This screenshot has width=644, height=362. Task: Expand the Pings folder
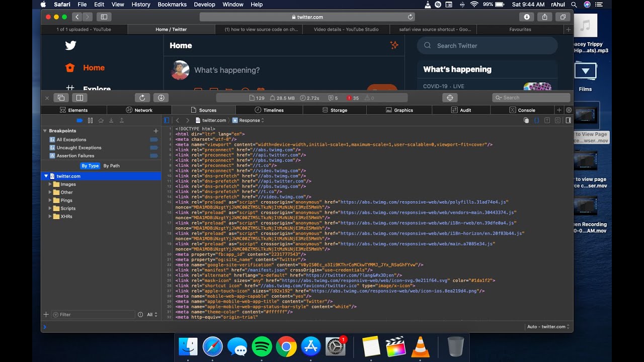[50, 201]
